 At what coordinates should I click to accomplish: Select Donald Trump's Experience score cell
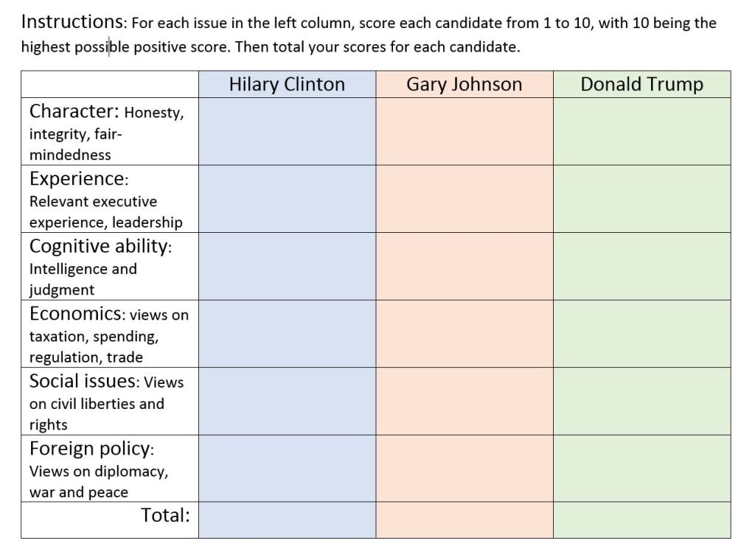pos(642,199)
